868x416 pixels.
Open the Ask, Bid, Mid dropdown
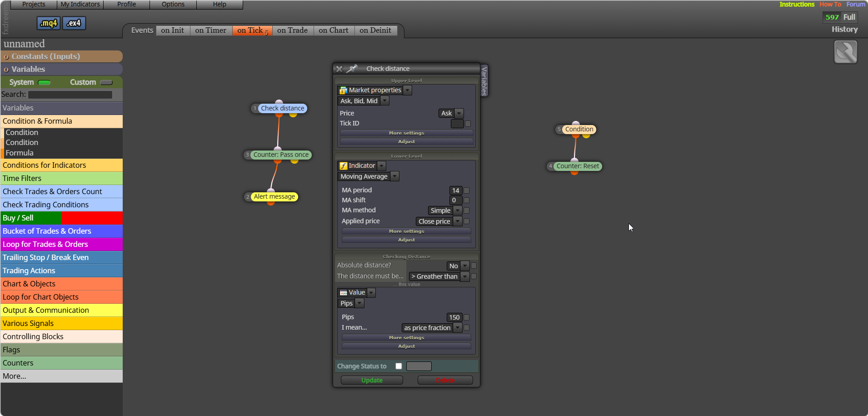[385, 101]
